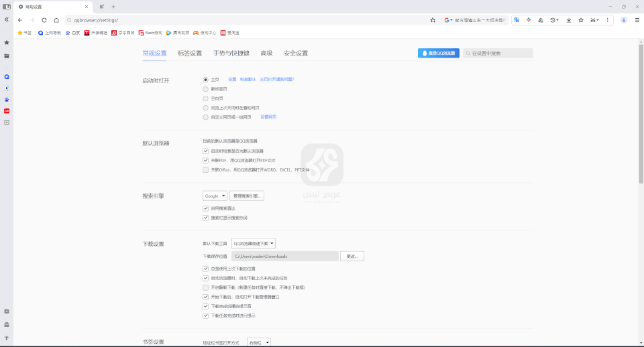Viewport: 644px width, 347px height.
Task: Open the colorful AI assistant icon in toolbar
Action: (x=529, y=20)
